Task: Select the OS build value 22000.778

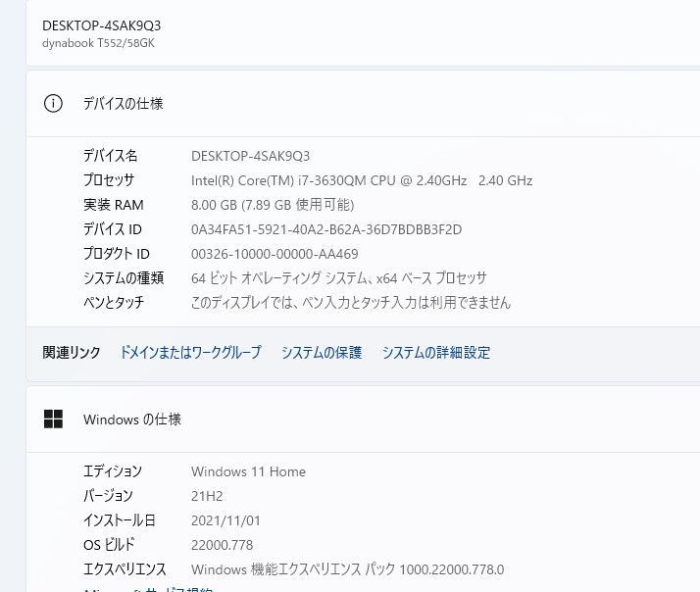Action: tap(222, 545)
